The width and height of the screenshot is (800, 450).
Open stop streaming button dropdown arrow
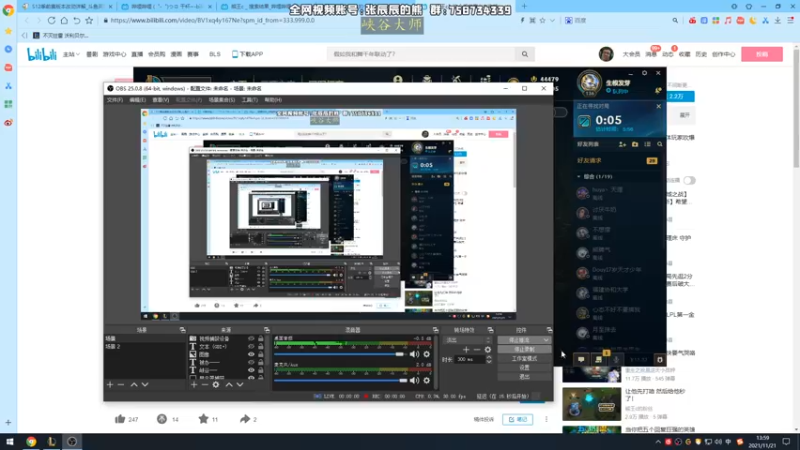546,340
